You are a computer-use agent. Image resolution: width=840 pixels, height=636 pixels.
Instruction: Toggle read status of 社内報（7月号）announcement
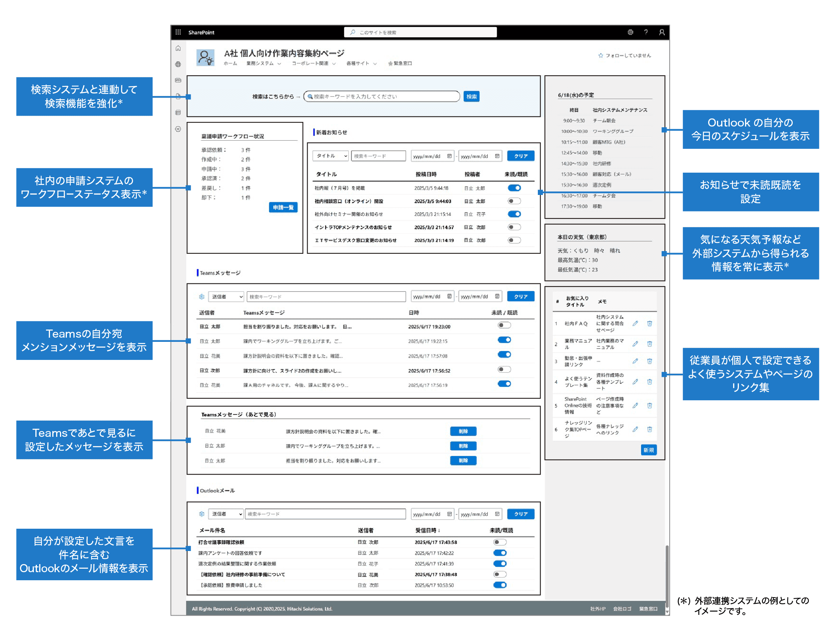514,188
